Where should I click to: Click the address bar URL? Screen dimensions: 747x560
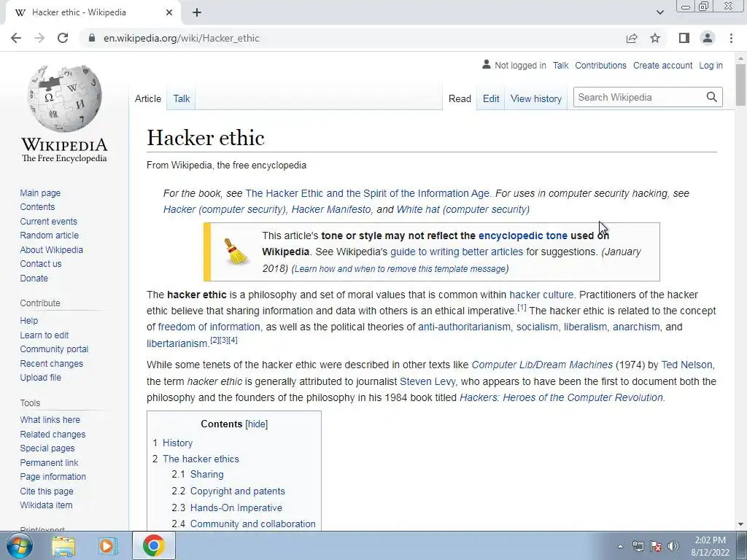click(182, 38)
